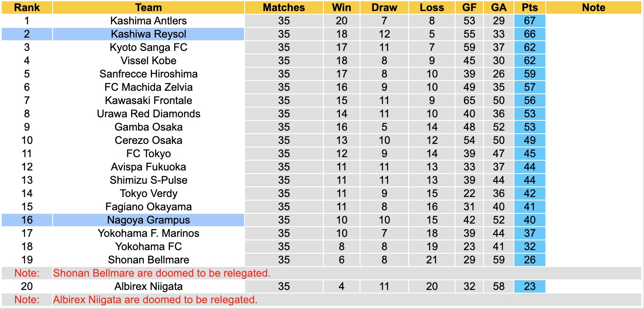Open Vissel Kobe team entry
The height and width of the screenshot is (309, 644).
(x=149, y=61)
